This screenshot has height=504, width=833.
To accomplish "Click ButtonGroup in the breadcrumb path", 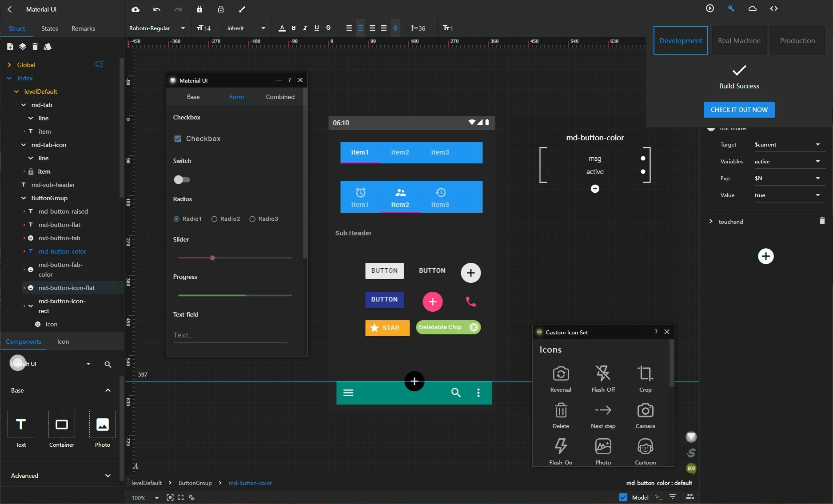I will pos(195,483).
